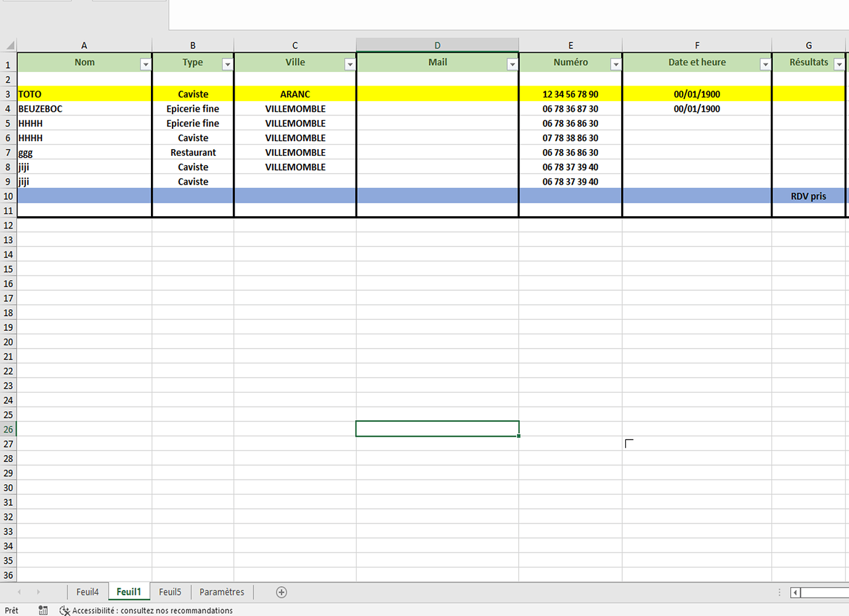Screen dimensions: 849x616
Task: Select column B header
Action: (193, 45)
